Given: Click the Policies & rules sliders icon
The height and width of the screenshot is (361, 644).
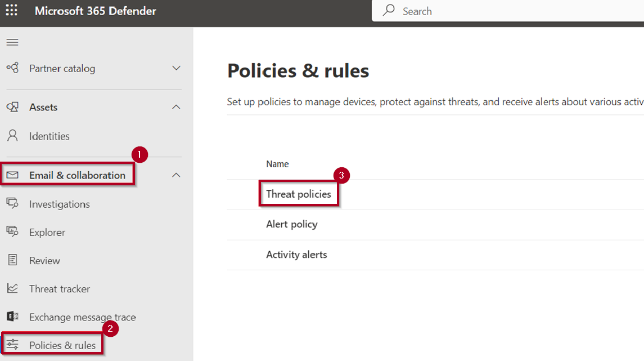Looking at the screenshot, I should [x=12, y=345].
